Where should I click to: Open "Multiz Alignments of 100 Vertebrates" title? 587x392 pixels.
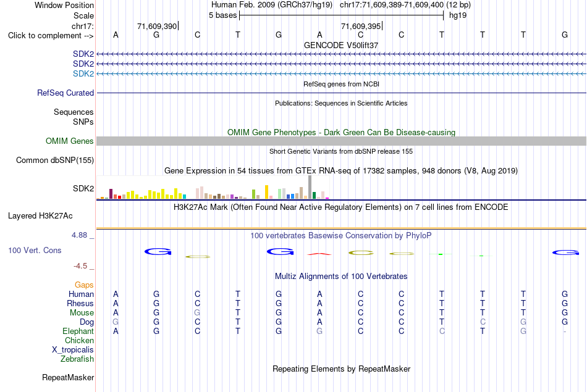click(x=341, y=277)
